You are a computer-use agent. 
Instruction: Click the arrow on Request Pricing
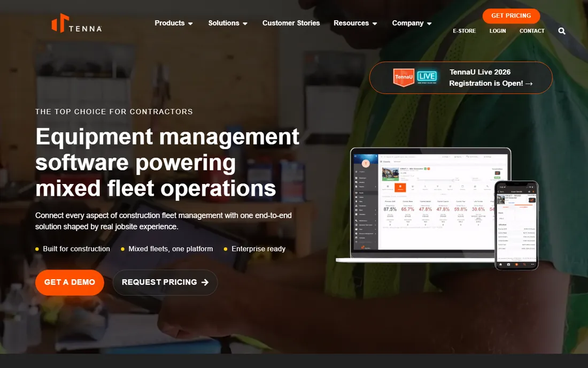click(205, 282)
